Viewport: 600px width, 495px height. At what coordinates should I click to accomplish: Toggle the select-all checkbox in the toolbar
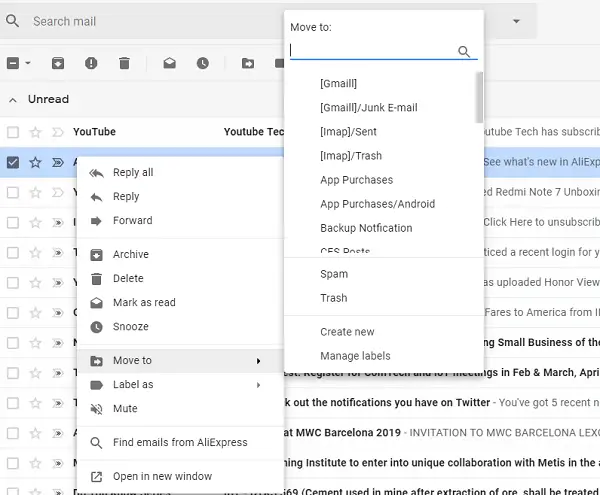pyautogui.click(x=13, y=63)
